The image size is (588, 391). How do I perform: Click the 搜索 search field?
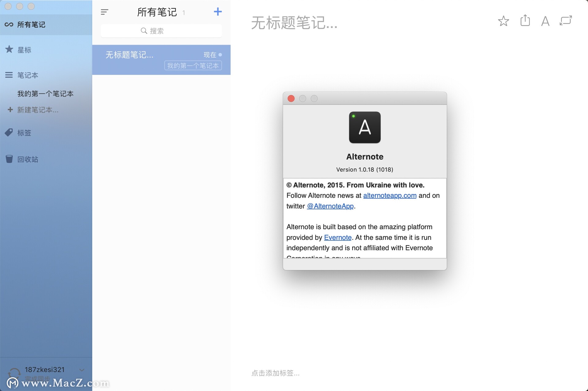[x=161, y=31]
